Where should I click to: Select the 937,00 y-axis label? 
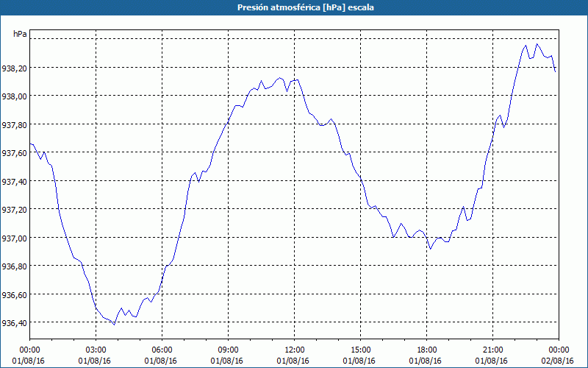click(x=14, y=238)
